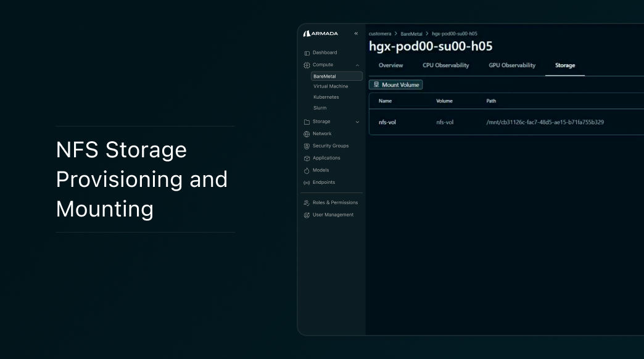This screenshot has width=644, height=359.
Task: Open Security Groups in sidebar
Action: (331, 146)
